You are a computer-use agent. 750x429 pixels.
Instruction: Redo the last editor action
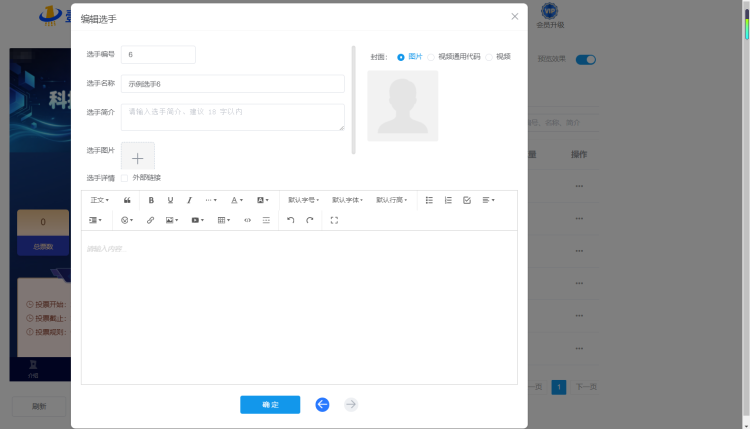310,220
